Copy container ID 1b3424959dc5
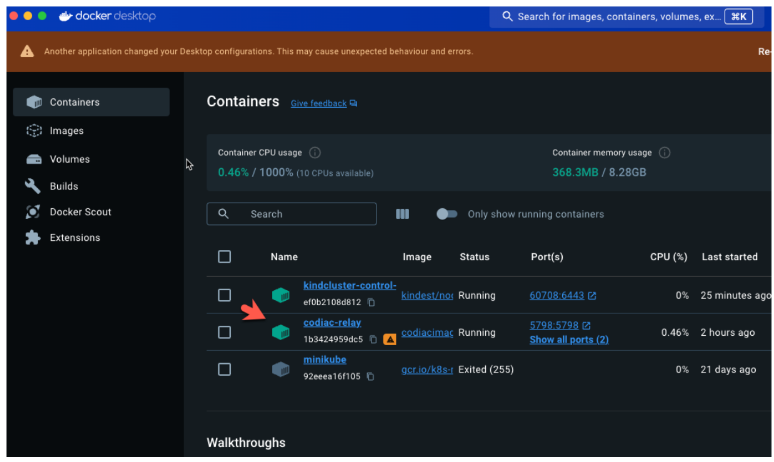 tap(373, 339)
